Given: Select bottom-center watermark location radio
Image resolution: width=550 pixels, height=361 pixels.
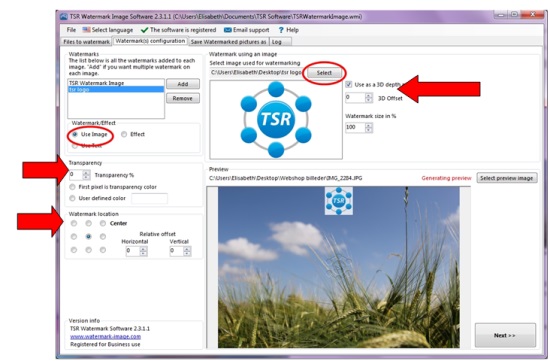Looking at the screenshot, I should click(88, 250).
